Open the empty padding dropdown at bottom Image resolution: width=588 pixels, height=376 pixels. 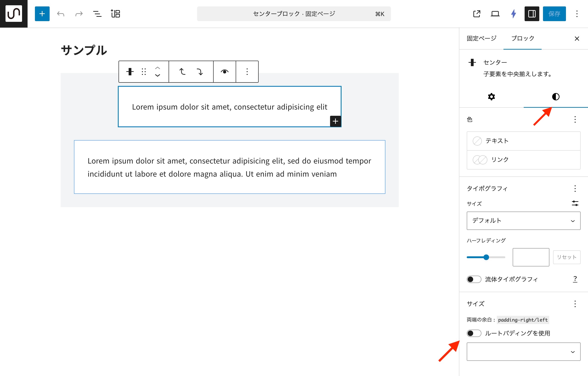click(x=523, y=352)
